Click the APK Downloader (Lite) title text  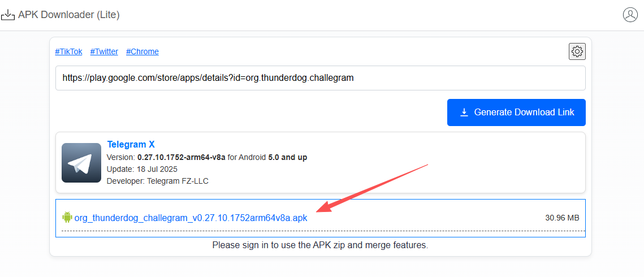tap(69, 15)
